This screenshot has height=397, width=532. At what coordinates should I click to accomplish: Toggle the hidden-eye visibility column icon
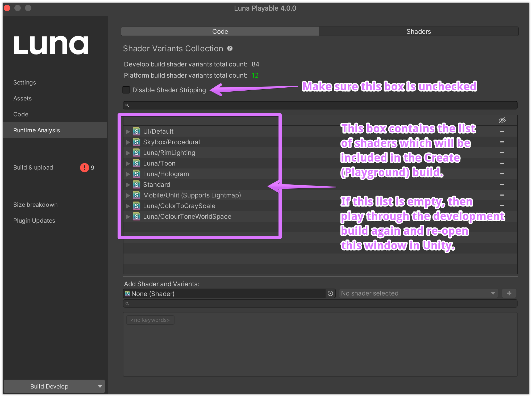click(x=502, y=120)
